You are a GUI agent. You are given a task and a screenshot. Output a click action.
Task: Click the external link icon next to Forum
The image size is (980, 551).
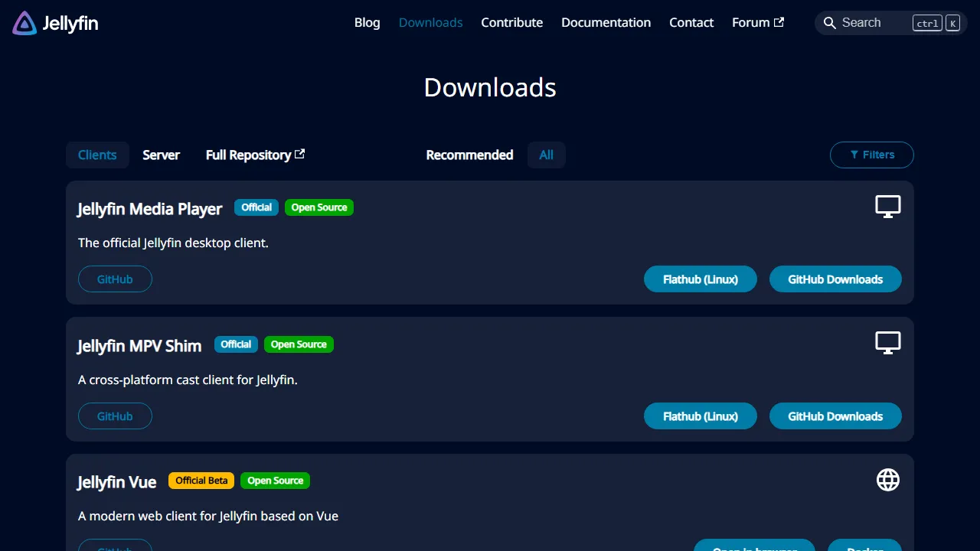(x=780, y=21)
